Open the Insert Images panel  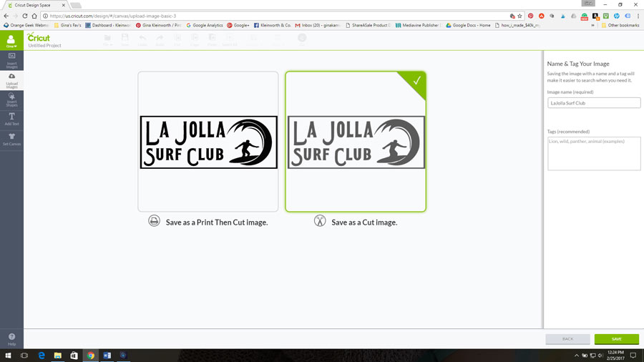(11, 60)
